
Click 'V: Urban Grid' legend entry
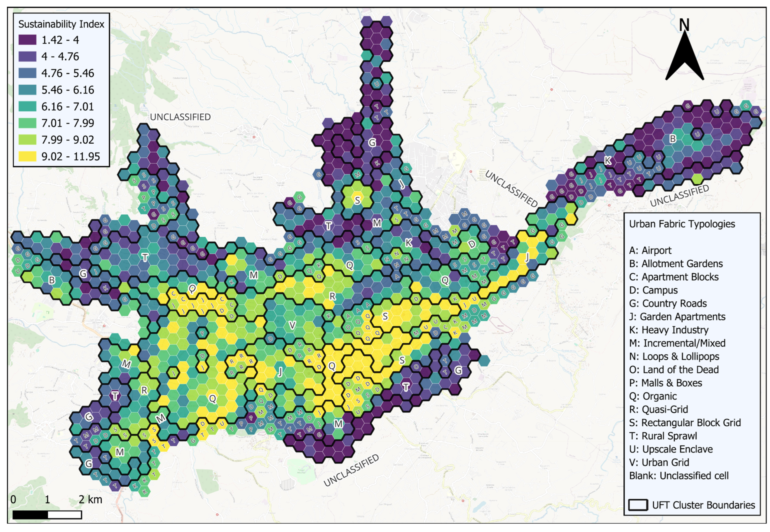coord(659,462)
